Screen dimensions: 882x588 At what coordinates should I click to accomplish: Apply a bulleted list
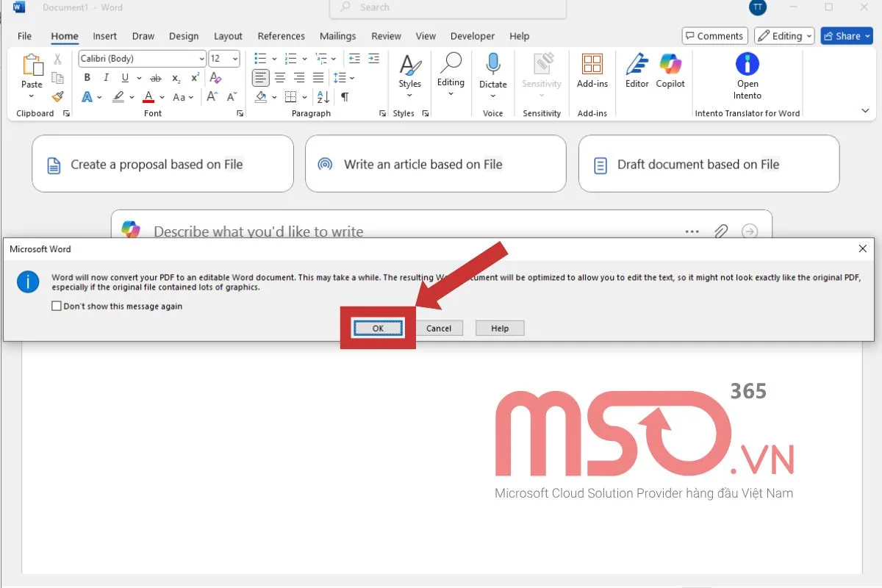coord(259,59)
